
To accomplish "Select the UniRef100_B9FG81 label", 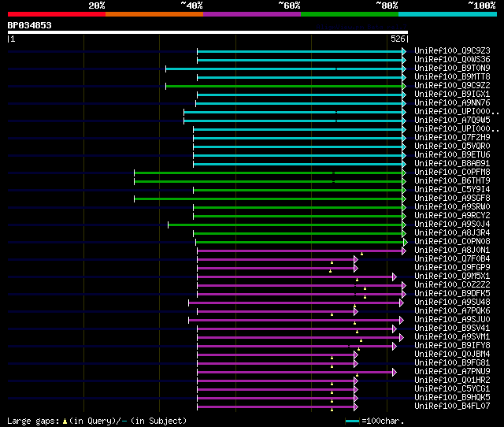I will (452, 363).
